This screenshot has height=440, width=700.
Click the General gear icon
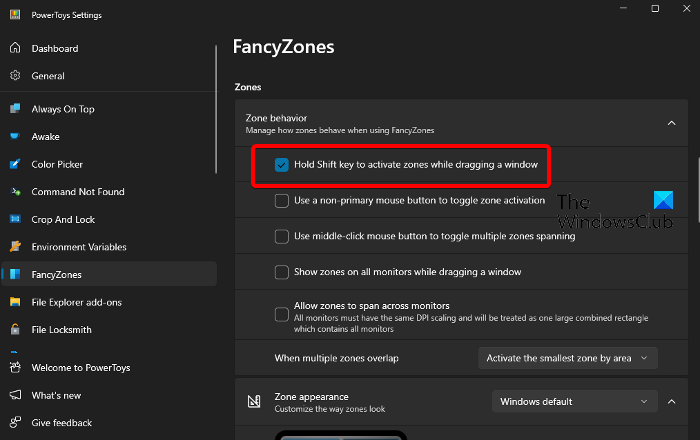(x=15, y=75)
